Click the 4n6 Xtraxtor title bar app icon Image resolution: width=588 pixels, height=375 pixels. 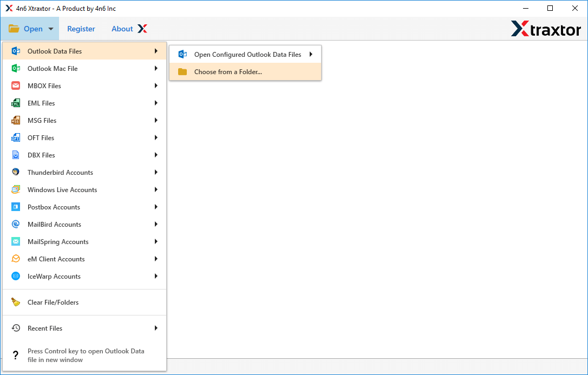click(9, 8)
